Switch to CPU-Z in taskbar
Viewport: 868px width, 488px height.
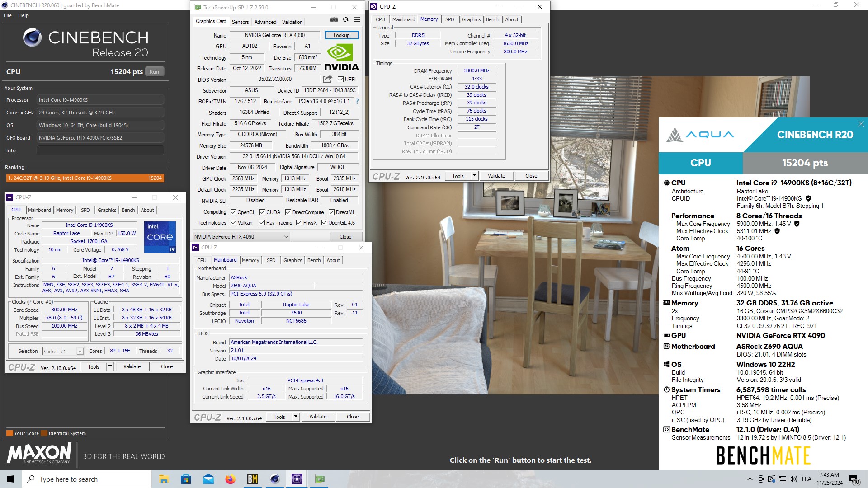[x=297, y=479]
